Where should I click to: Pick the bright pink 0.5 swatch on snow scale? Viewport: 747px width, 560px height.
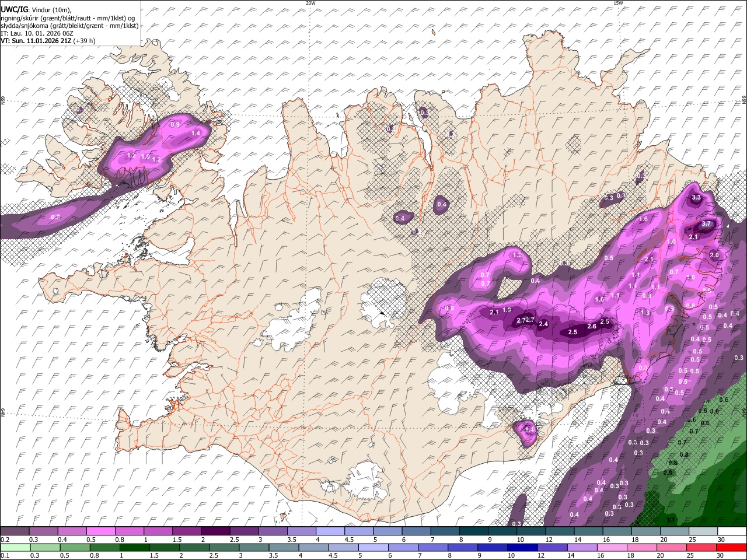[x=100, y=531]
